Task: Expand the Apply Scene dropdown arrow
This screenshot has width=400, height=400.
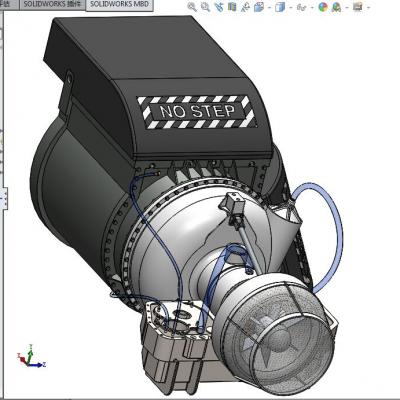Action: [347, 7]
